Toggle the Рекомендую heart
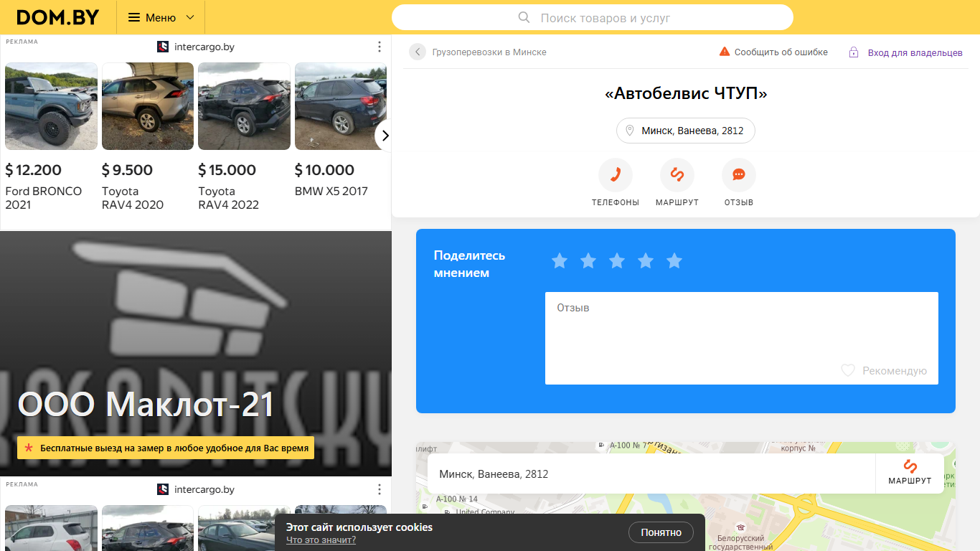The width and height of the screenshot is (980, 551). pos(848,371)
